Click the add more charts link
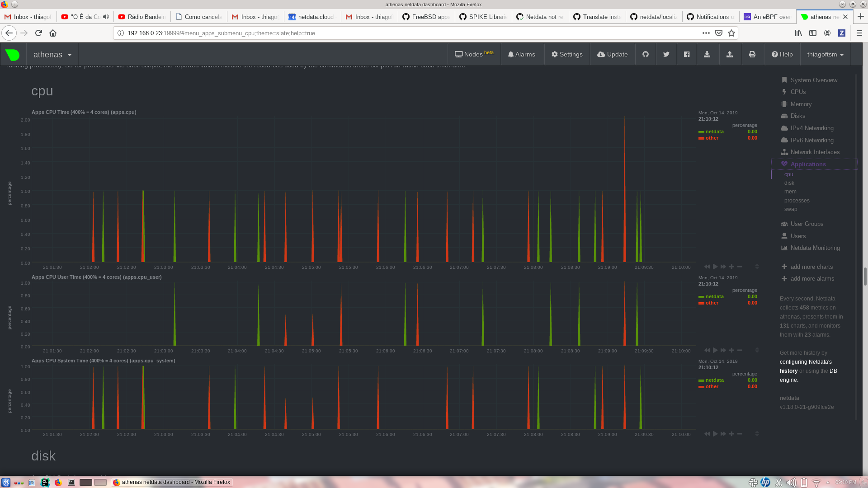 coord(812,267)
